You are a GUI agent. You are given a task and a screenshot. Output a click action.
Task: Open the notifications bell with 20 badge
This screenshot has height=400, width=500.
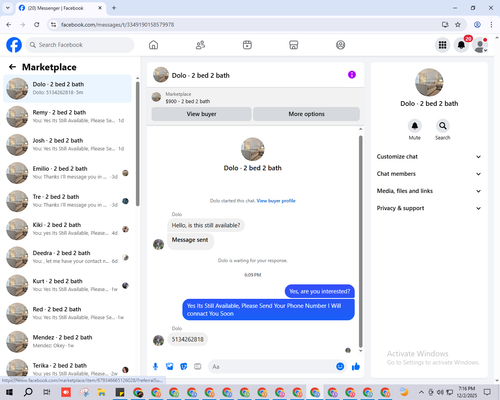pos(461,45)
